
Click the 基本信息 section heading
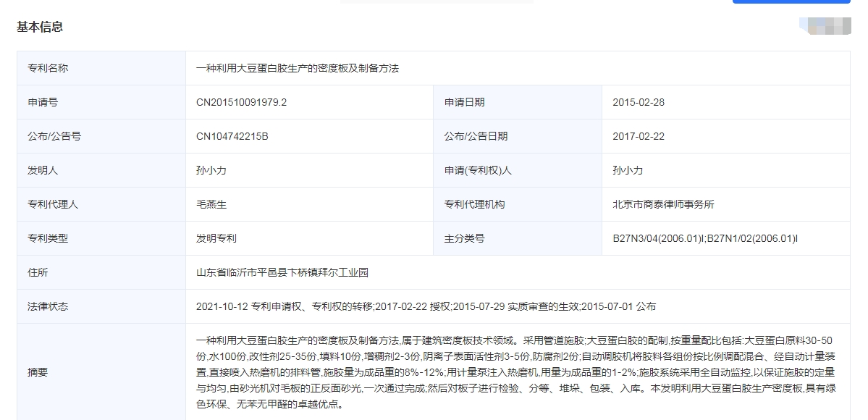click(40, 27)
